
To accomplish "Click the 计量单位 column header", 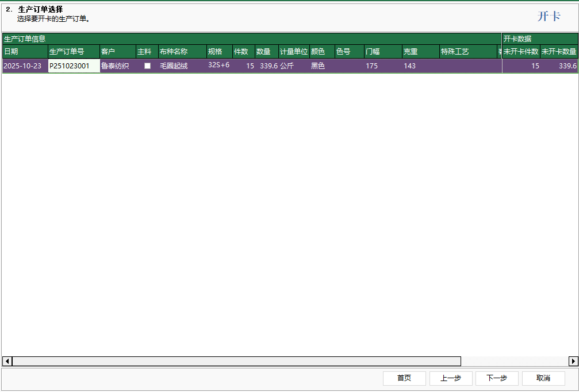I will (x=294, y=52).
